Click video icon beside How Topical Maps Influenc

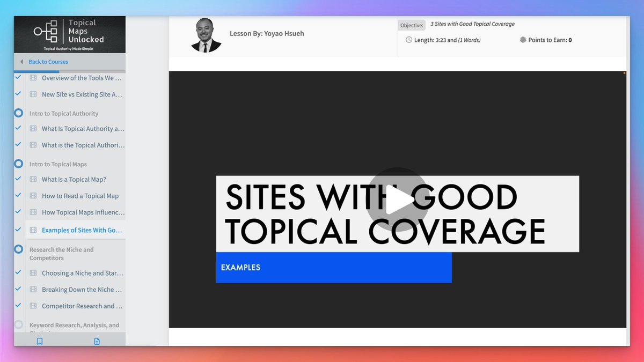click(x=33, y=212)
